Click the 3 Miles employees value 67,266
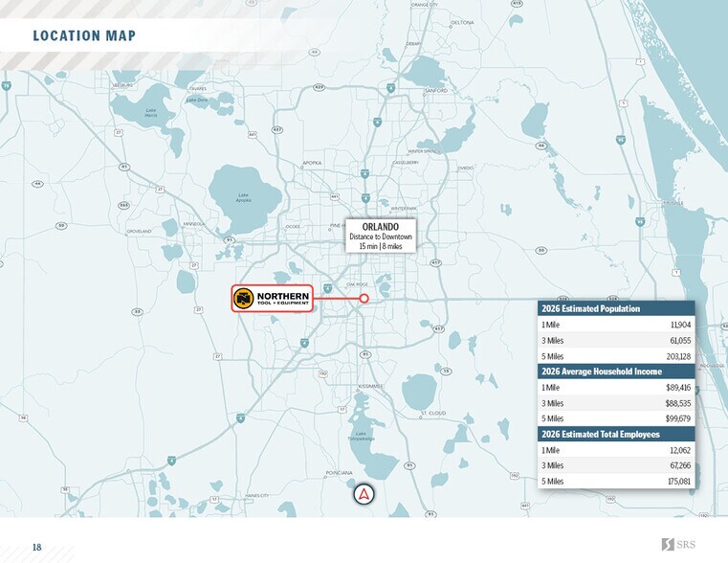728x563 pixels. tap(680, 465)
